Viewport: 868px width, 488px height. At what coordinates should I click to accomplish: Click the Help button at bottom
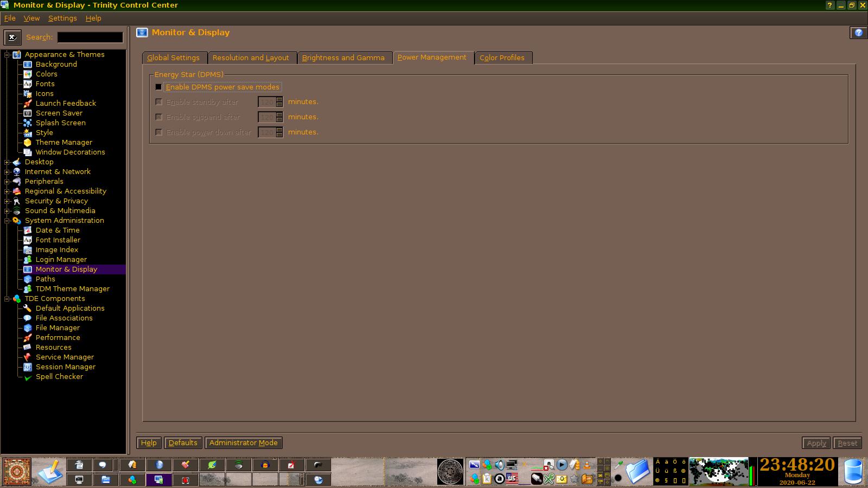(149, 442)
